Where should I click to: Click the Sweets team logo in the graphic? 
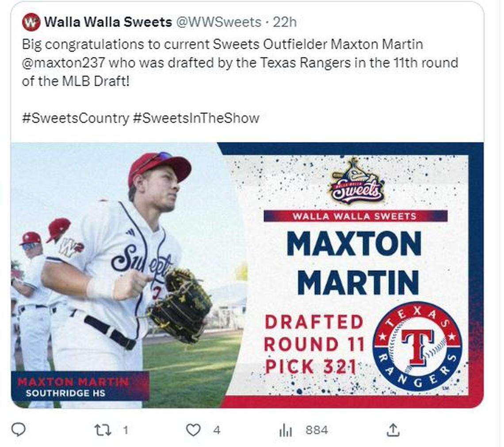(356, 181)
